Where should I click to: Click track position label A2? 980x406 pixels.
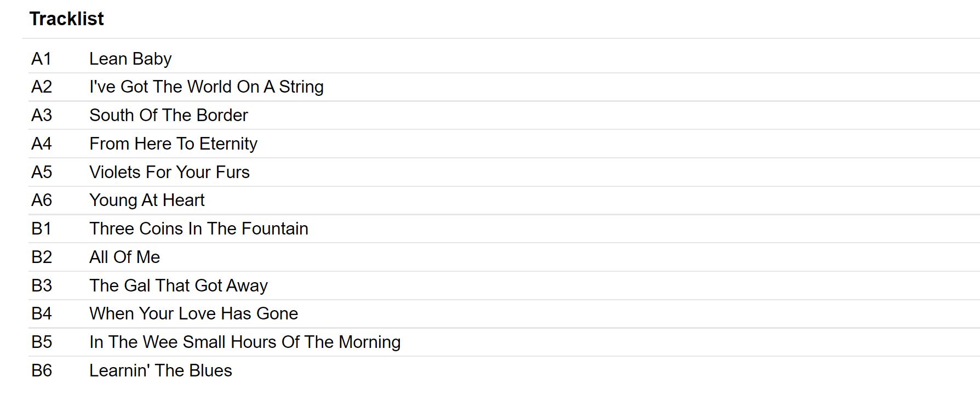point(42,87)
